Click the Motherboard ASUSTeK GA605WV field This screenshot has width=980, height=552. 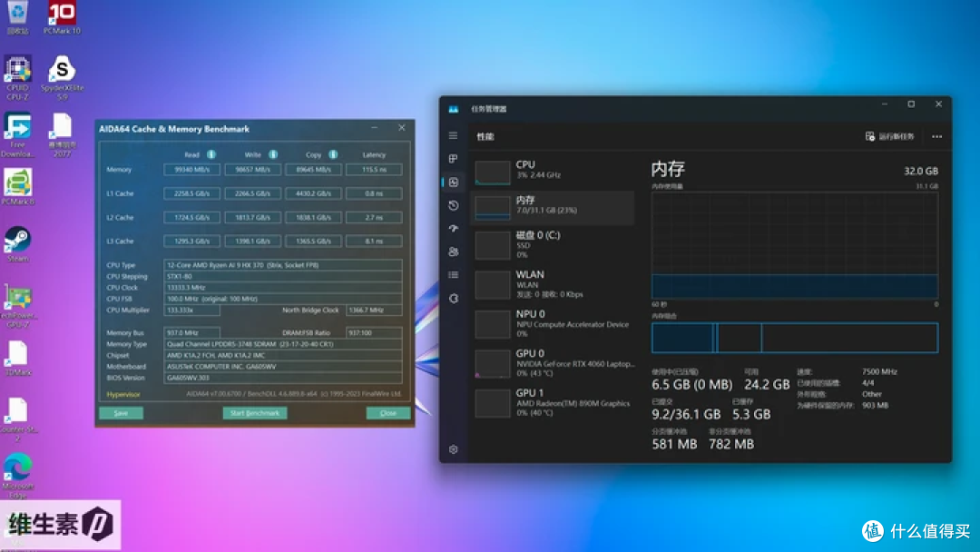[x=282, y=366]
